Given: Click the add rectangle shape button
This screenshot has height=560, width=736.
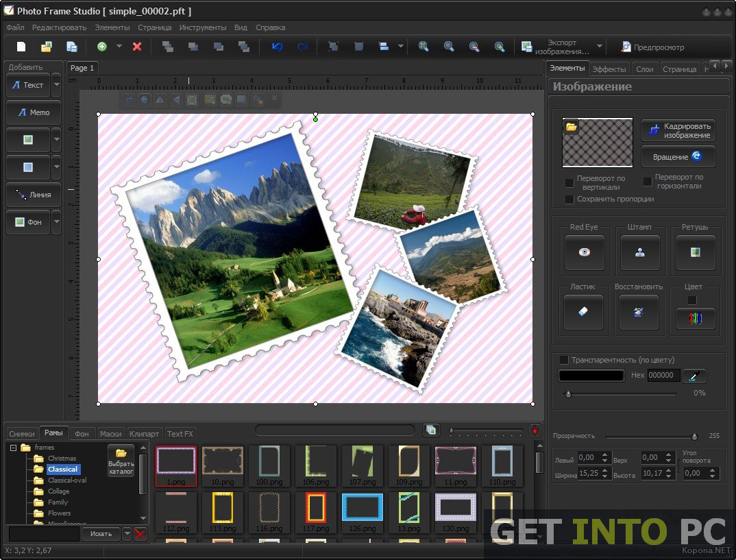Looking at the screenshot, I should pos(28,167).
